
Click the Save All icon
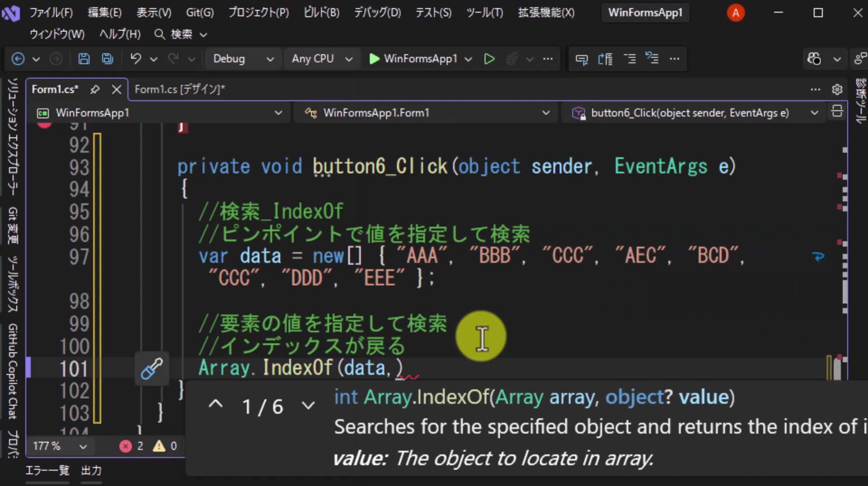coord(108,59)
